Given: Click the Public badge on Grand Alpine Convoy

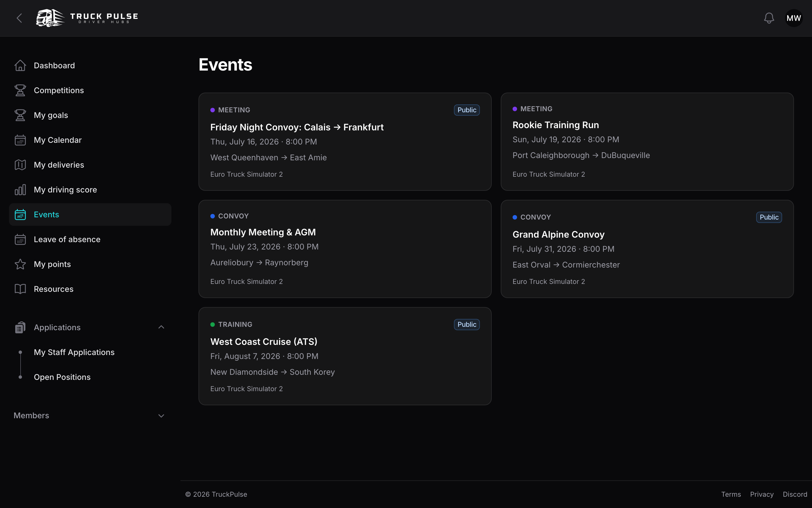Looking at the screenshot, I should click(769, 217).
